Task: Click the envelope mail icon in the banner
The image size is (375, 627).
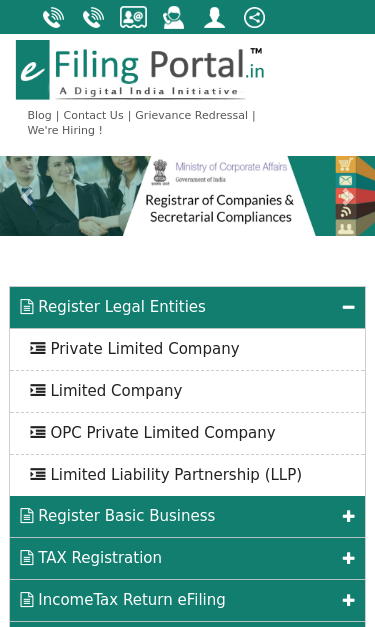Action: click(x=345, y=180)
